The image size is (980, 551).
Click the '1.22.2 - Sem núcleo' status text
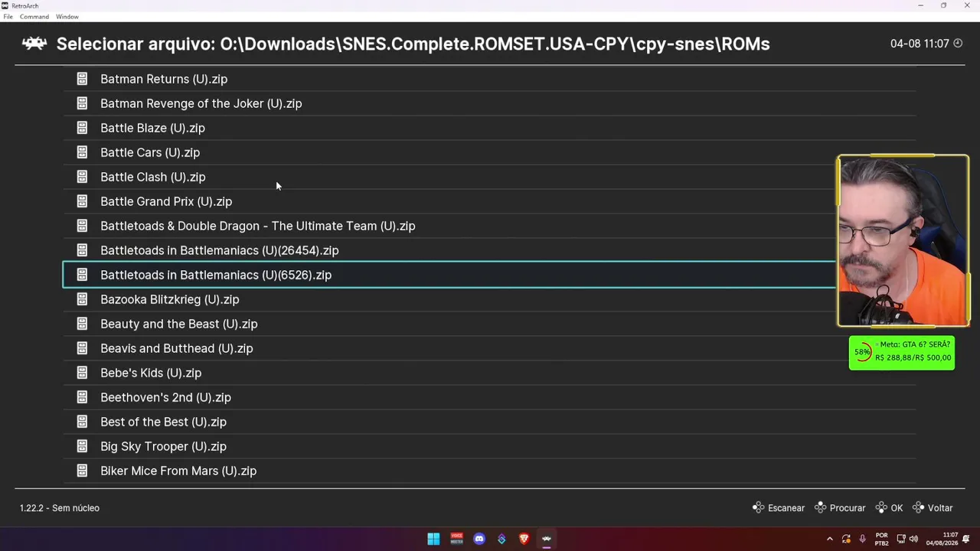(60, 508)
